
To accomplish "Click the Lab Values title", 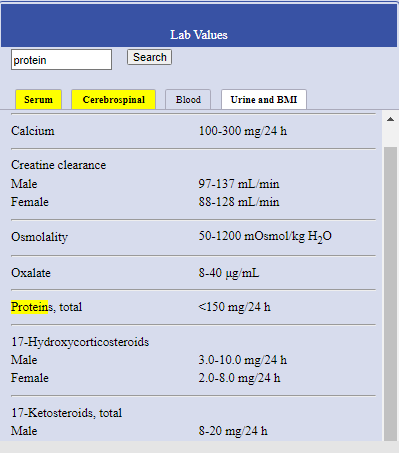I will pyautogui.click(x=199, y=35).
